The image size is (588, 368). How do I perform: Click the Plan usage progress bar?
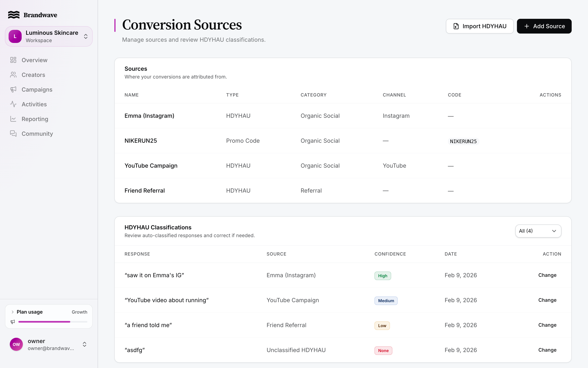point(53,322)
